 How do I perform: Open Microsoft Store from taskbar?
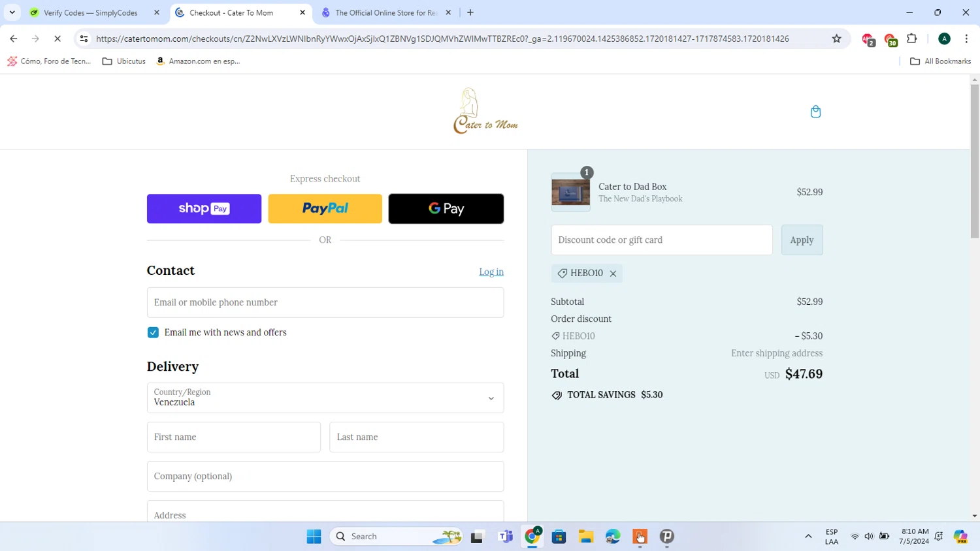[x=559, y=537]
